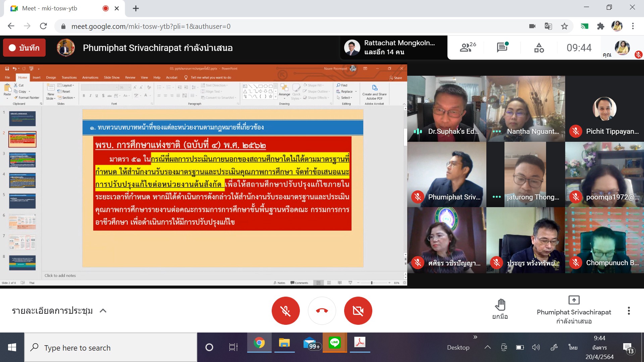The width and height of the screenshot is (644, 362).
Task: Open a new browser tab
Action: click(136, 8)
